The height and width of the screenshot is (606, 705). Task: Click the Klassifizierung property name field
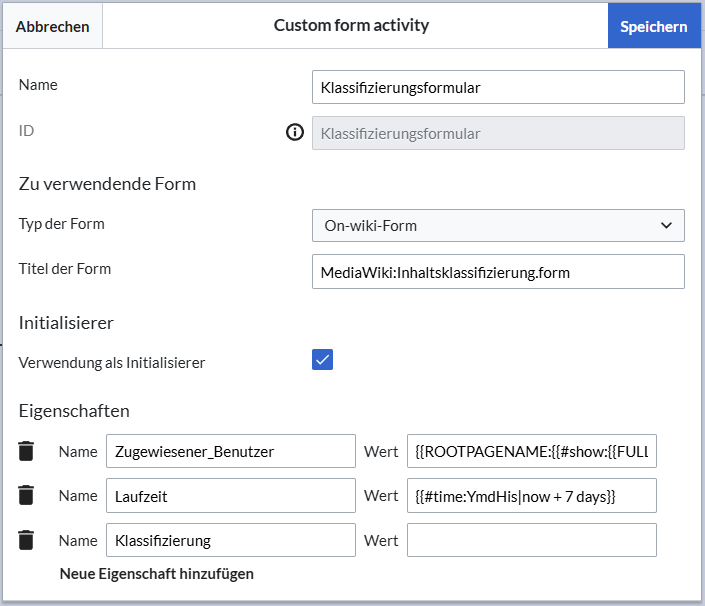click(x=230, y=541)
